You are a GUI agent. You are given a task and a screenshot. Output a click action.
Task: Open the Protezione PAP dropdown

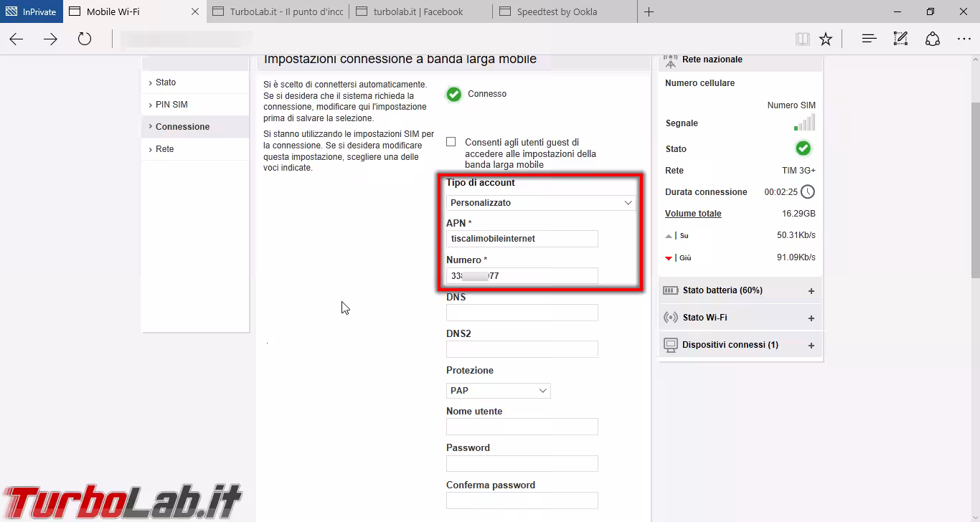pos(498,391)
